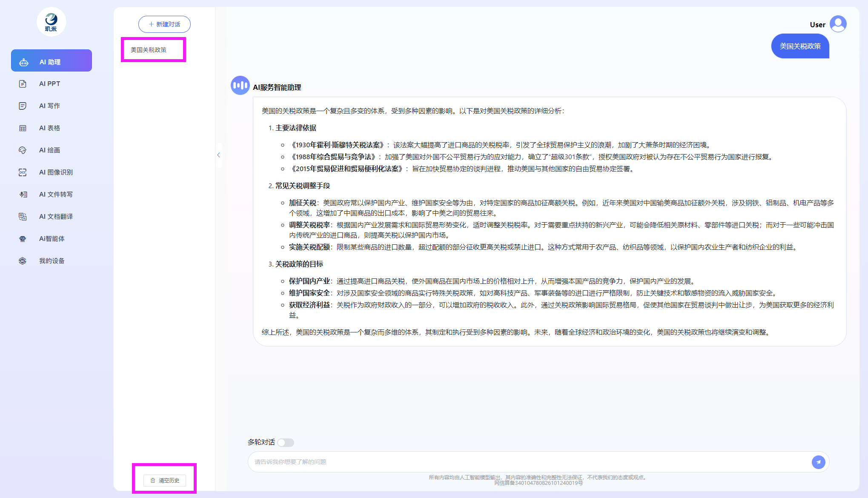Open the 美国关税政策 history conversation
Image resolution: width=868 pixels, height=498 pixels.
pos(149,50)
